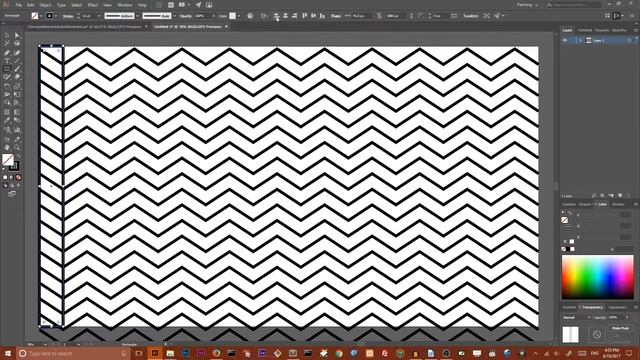Switch to the Color panel tab
640x360 pixels.
pyautogui.click(x=601, y=204)
